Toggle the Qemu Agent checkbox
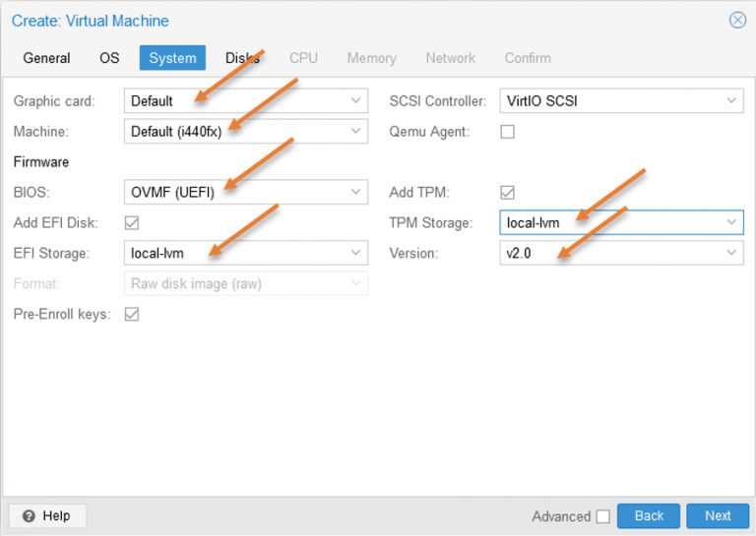Screen dimensions: 756x536 click(507, 132)
